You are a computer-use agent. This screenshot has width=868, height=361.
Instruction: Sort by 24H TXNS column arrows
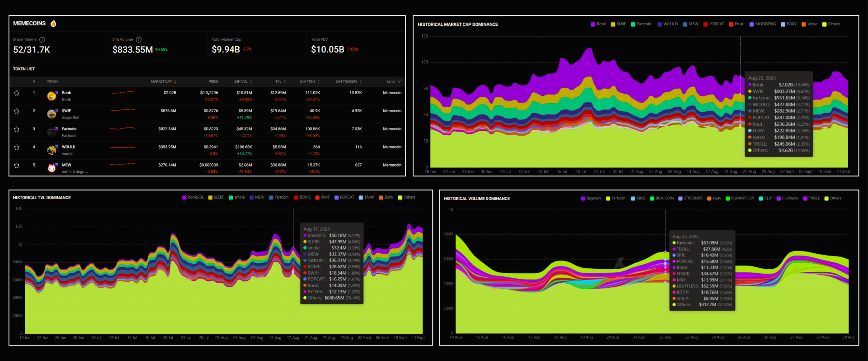coord(319,82)
